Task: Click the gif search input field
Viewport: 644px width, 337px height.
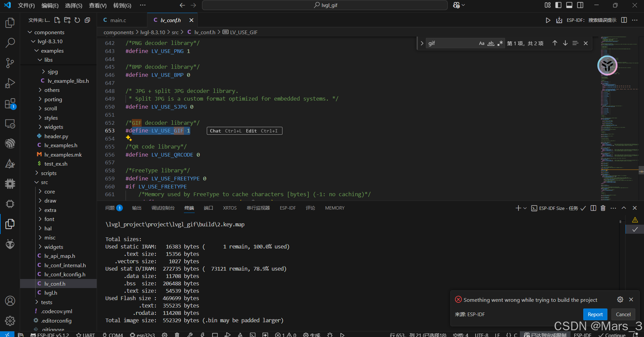Action: (452, 43)
